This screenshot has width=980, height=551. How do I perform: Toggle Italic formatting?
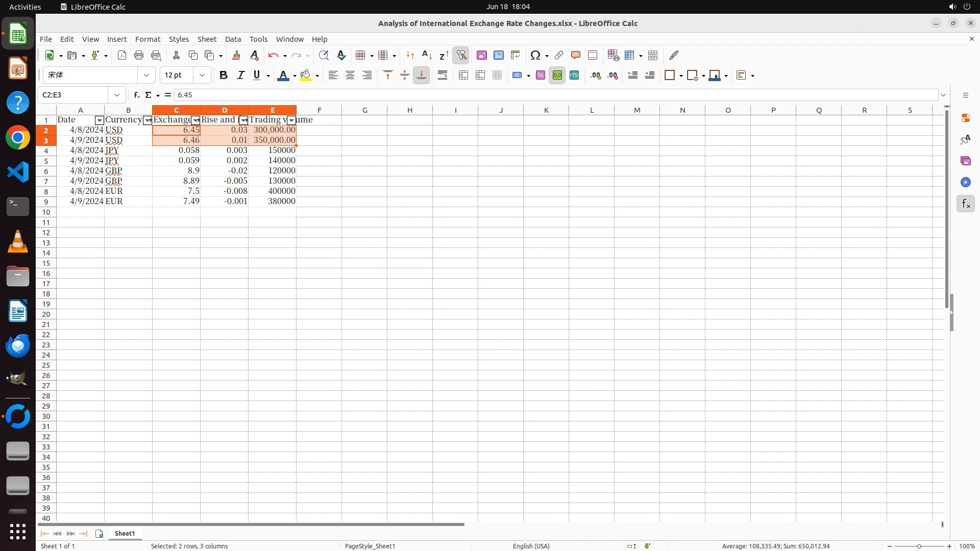click(x=240, y=76)
